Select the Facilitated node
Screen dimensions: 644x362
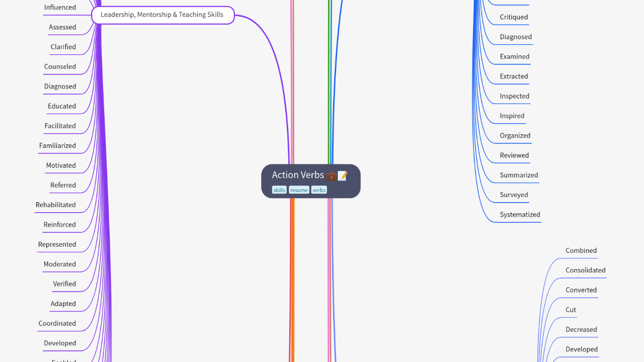coord(60,126)
